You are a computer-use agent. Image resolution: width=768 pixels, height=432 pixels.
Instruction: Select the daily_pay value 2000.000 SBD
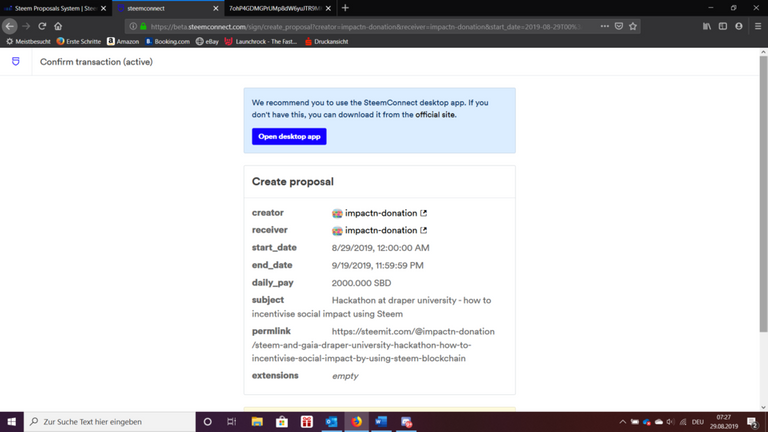pyautogui.click(x=361, y=283)
